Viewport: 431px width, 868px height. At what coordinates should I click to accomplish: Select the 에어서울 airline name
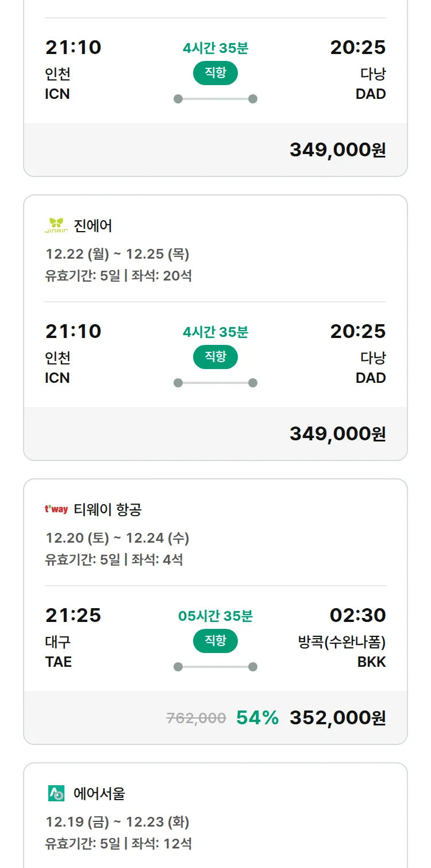(99, 793)
